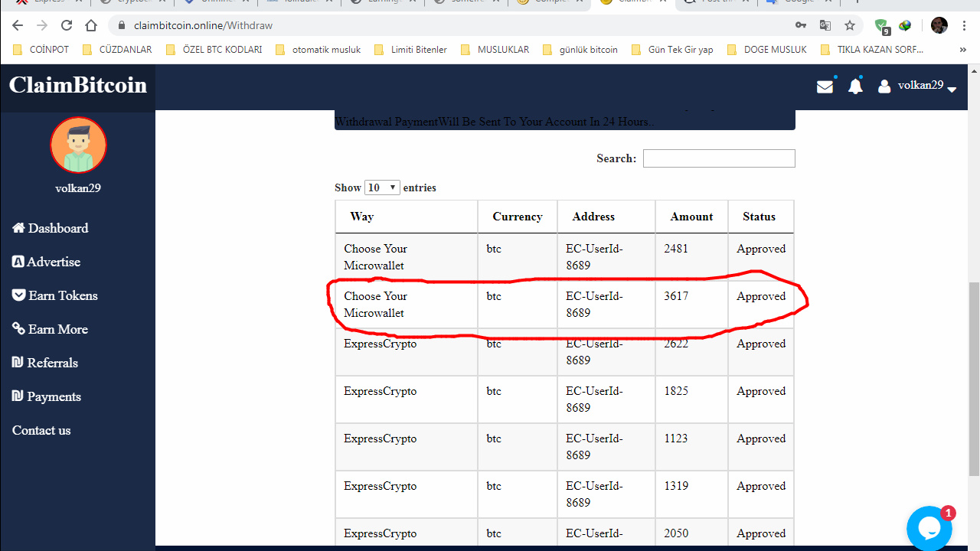
Task: Click the user avatar picture in sidebar
Action: pos(78,145)
